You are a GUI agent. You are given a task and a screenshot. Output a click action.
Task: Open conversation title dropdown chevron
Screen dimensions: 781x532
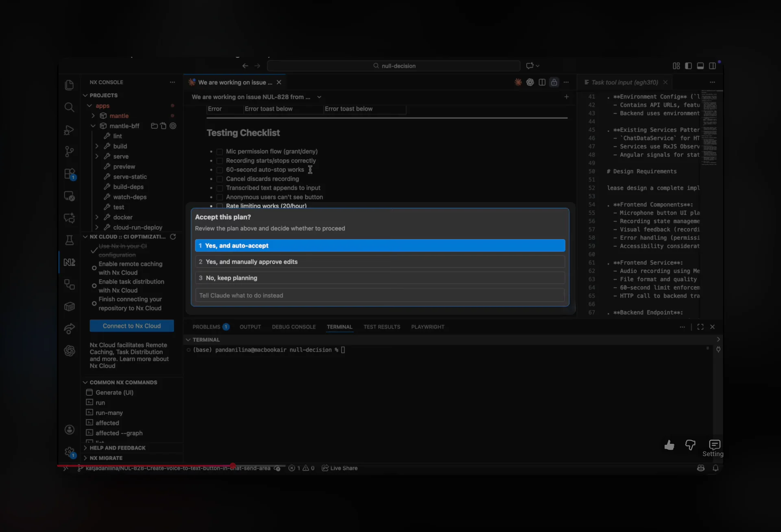click(x=319, y=97)
